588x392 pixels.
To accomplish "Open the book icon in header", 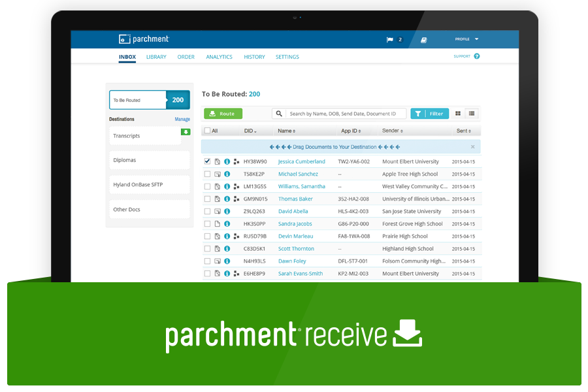I will [x=423, y=40].
